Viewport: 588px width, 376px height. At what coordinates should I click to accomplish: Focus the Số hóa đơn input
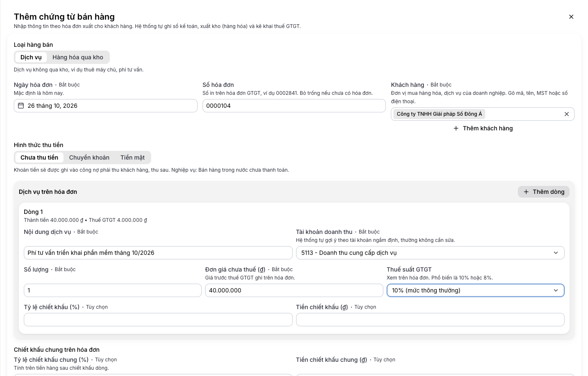[x=294, y=106]
